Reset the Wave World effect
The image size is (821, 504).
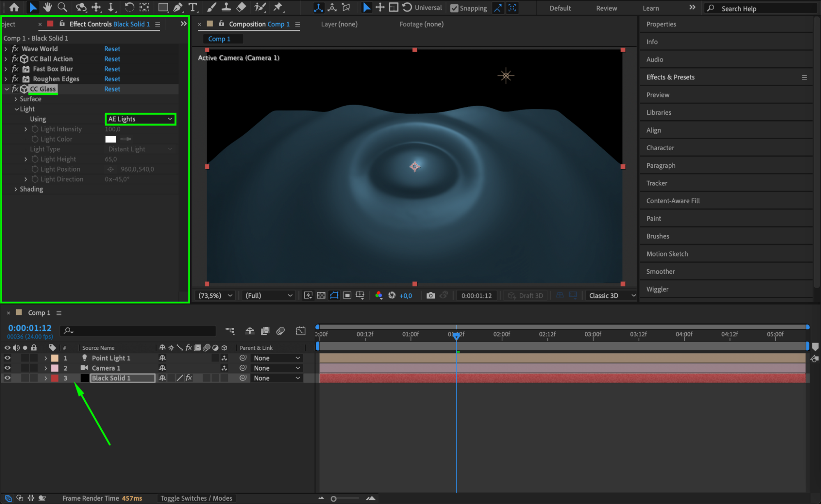coord(112,49)
